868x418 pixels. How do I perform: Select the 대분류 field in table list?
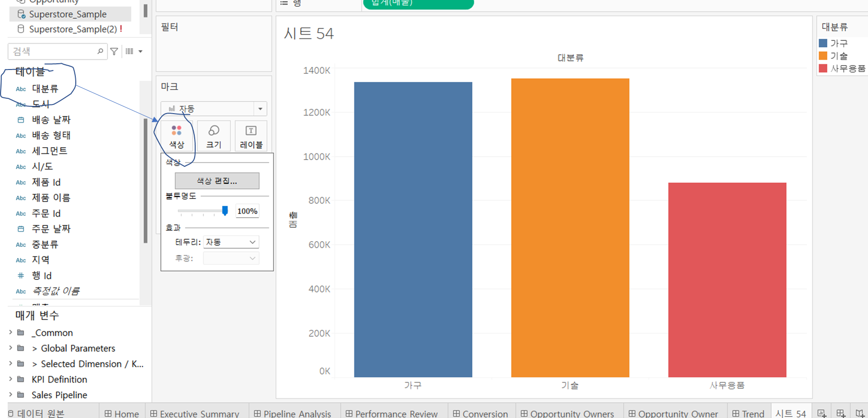pyautogui.click(x=45, y=89)
